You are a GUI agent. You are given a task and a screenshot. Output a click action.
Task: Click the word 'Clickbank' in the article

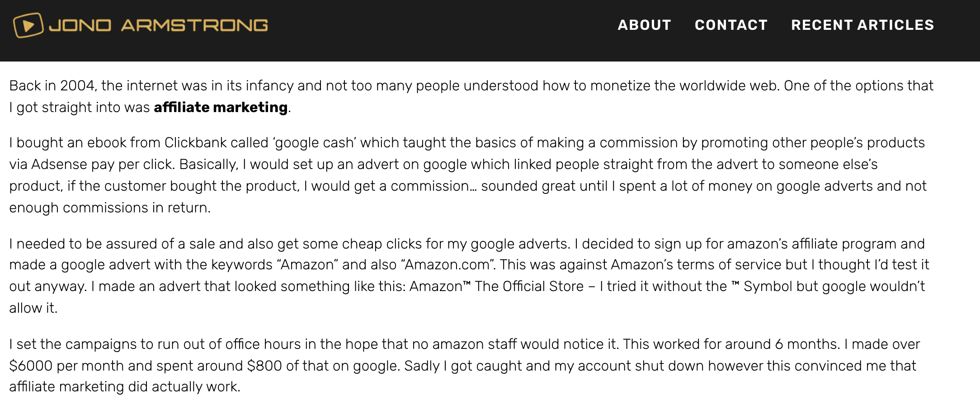pyautogui.click(x=196, y=142)
